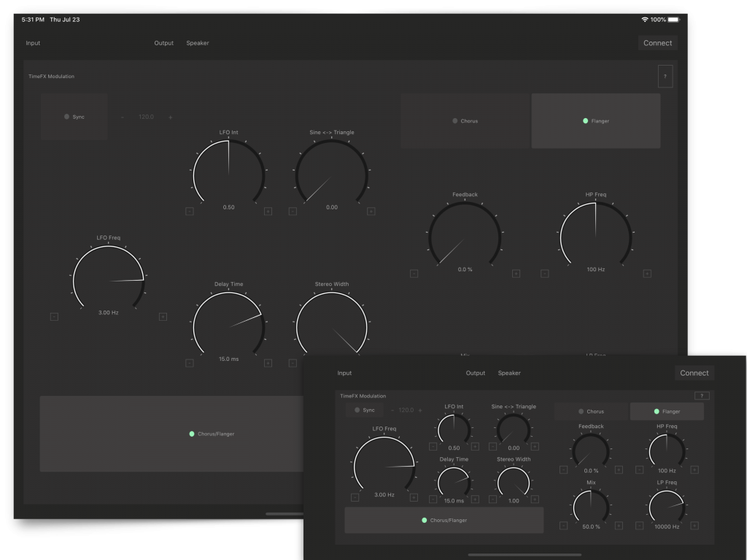Click minus icon for LP Freq in small window
Screen dimensions: 747x560
coord(640,525)
